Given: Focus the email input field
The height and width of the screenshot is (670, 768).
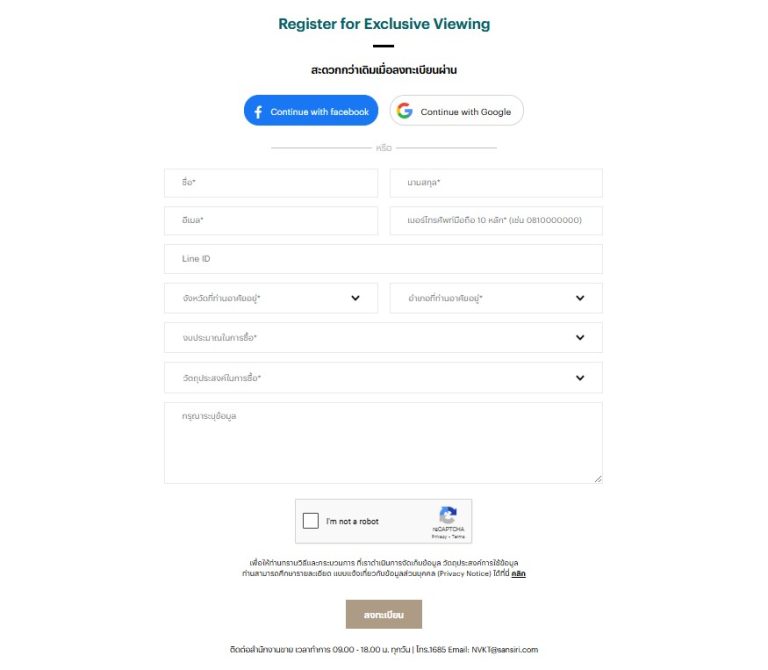Looking at the screenshot, I should tap(271, 220).
